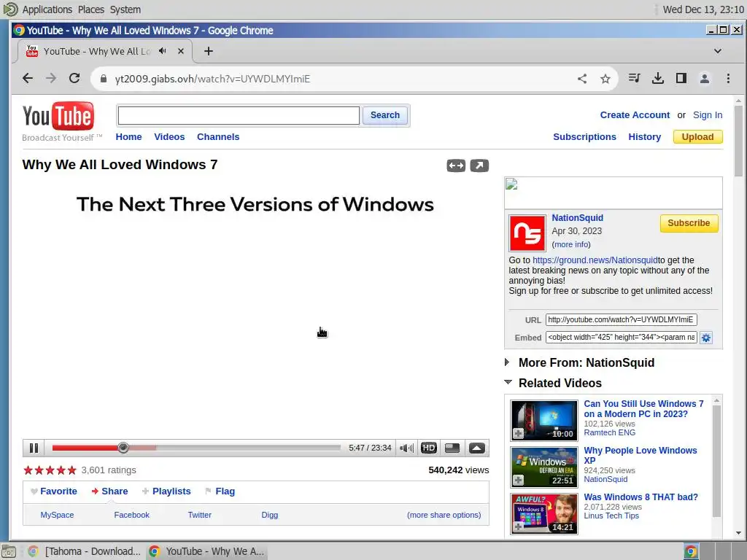Mute tab via speaker icon on tab
Viewport: 747px width, 560px height.
click(163, 51)
